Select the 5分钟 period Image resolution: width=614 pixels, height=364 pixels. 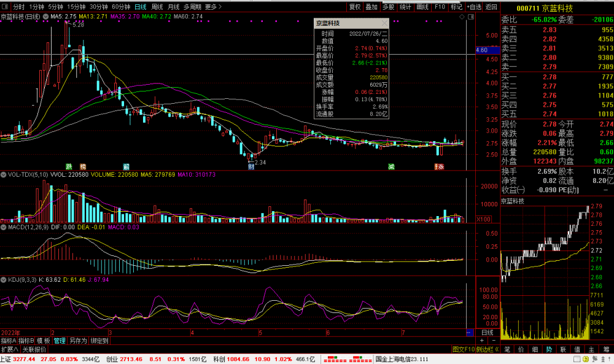point(56,7)
